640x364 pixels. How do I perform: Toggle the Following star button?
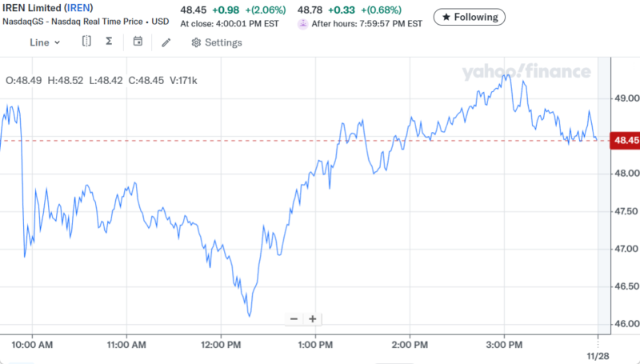[x=470, y=17]
